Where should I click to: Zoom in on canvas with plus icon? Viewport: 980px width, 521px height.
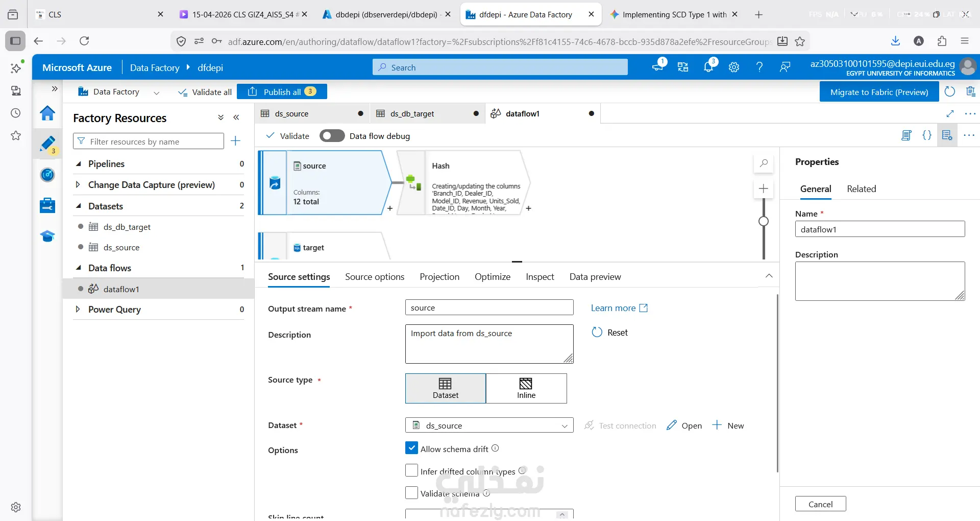(x=764, y=188)
